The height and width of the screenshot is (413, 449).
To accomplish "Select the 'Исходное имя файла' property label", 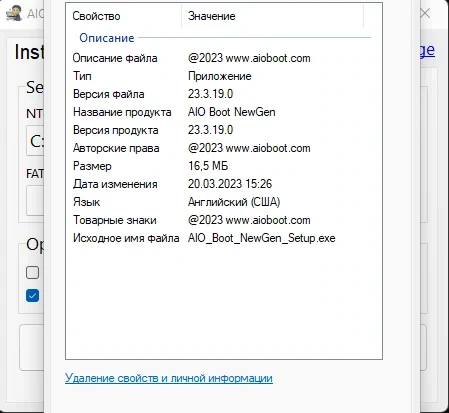I will (126, 238).
